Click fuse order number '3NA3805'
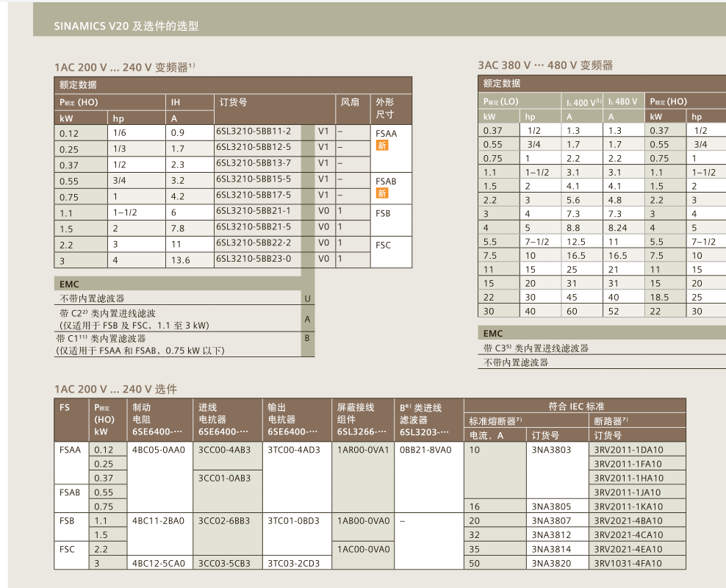 click(551, 506)
